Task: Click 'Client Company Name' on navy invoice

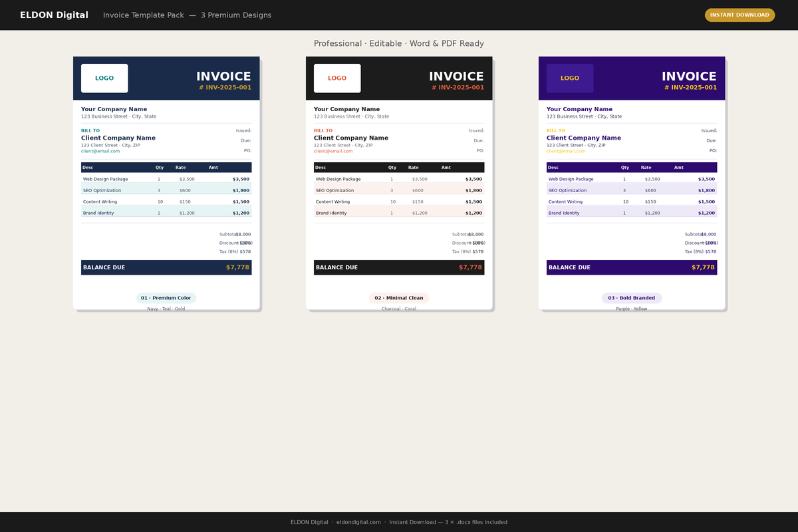Action: [118, 138]
